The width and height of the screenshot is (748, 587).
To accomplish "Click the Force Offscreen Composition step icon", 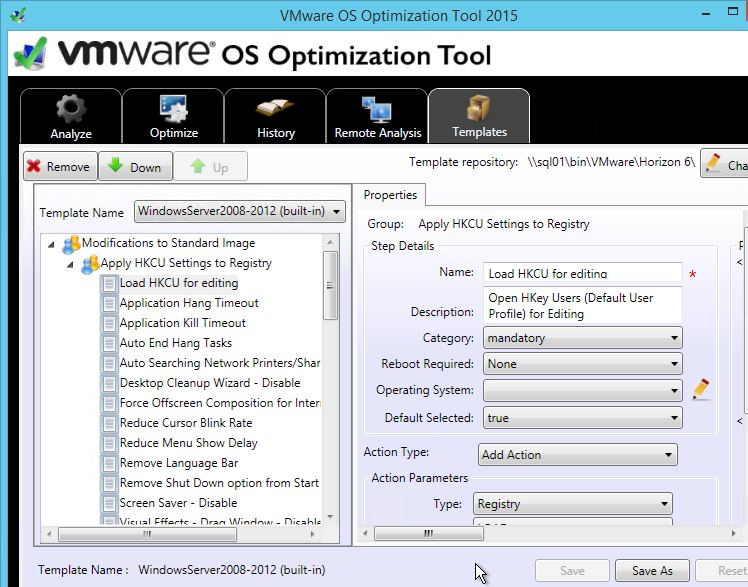I will (x=109, y=403).
